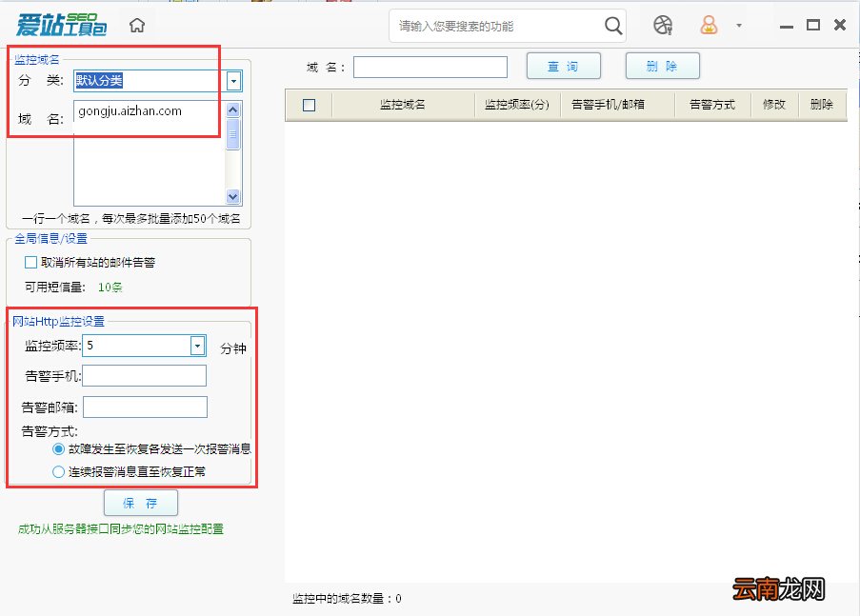Click the domain list scrollbar thumb
Viewport: 860px width, 616px height.
[x=233, y=134]
